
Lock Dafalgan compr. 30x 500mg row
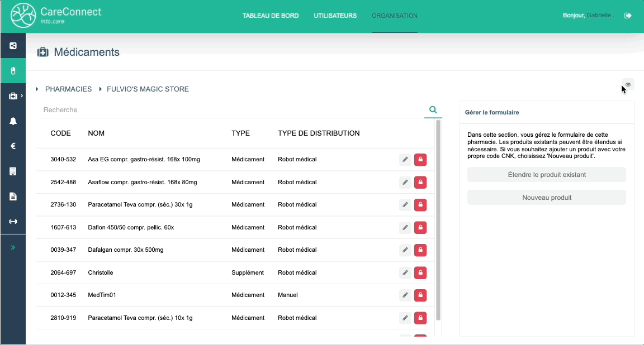pos(420,250)
